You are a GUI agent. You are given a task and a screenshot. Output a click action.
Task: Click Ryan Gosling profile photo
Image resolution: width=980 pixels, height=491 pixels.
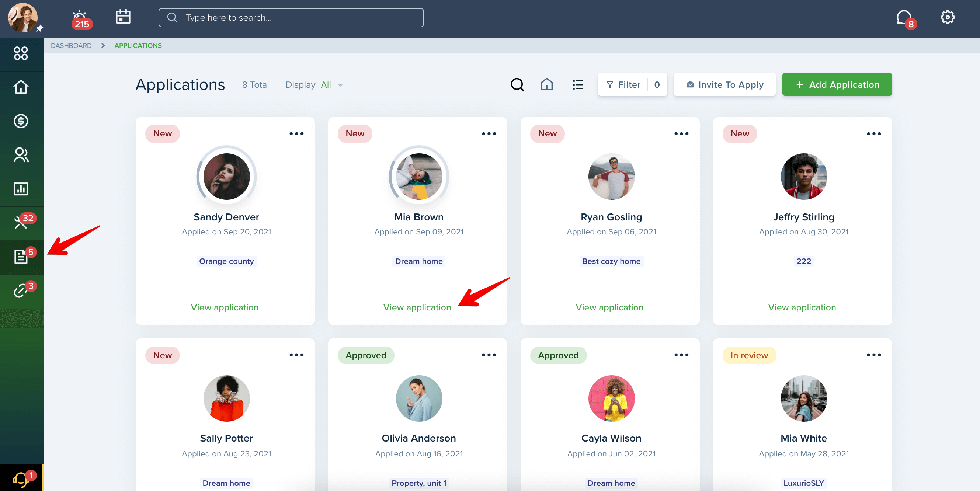tap(612, 177)
